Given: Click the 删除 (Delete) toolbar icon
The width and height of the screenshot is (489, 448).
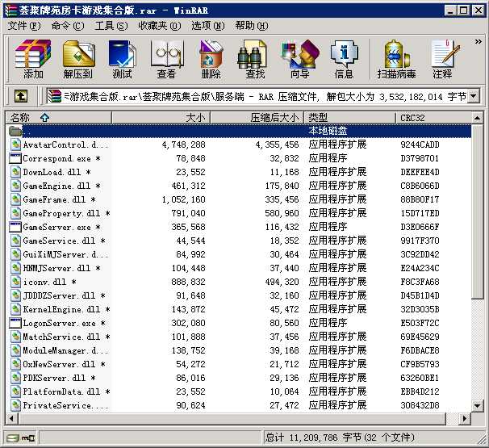Looking at the screenshot, I should point(211,59).
